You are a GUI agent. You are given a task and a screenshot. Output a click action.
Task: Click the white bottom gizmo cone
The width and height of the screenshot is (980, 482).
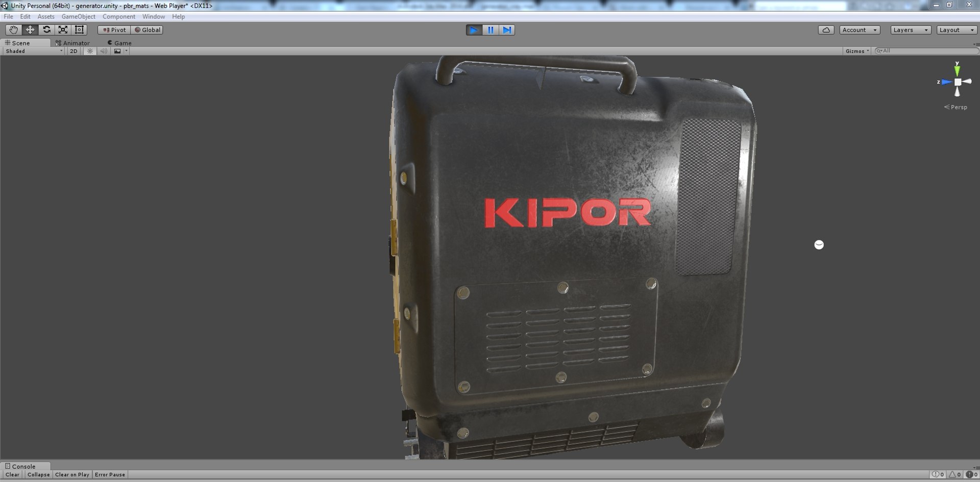(x=957, y=91)
